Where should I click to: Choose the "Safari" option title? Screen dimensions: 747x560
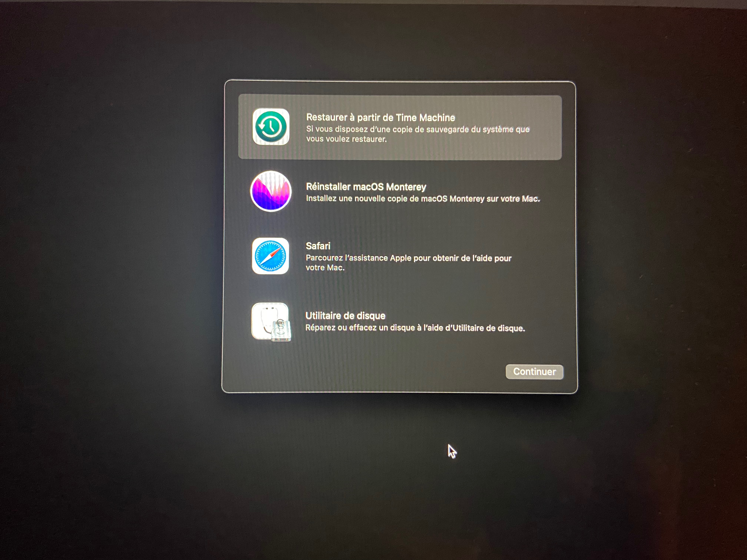click(318, 246)
